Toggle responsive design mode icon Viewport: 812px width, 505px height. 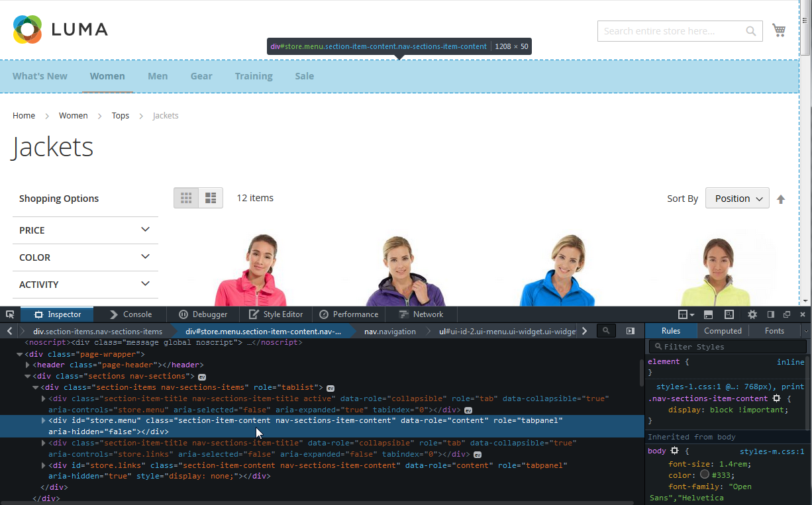click(x=729, y=314)
